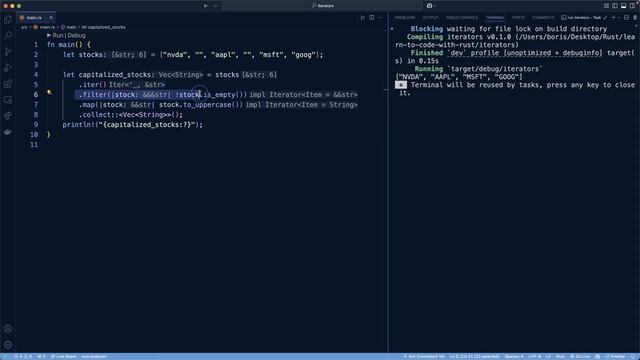The width and height of the screenshot is (640, 360).
Task: Click the Not Committed Yet blame status item
Action: [x=424, y=356]
